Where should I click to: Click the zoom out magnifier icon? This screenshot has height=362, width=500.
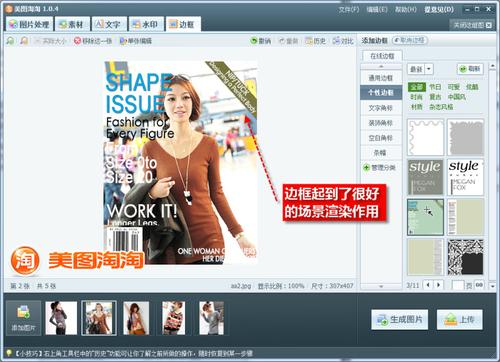24,41
